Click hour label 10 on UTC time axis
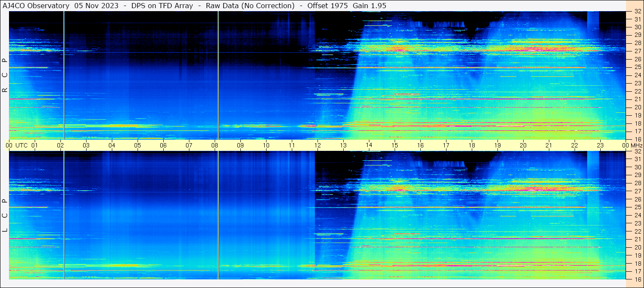Viewport: 644px width, 288px height. (x=266, y=145)
